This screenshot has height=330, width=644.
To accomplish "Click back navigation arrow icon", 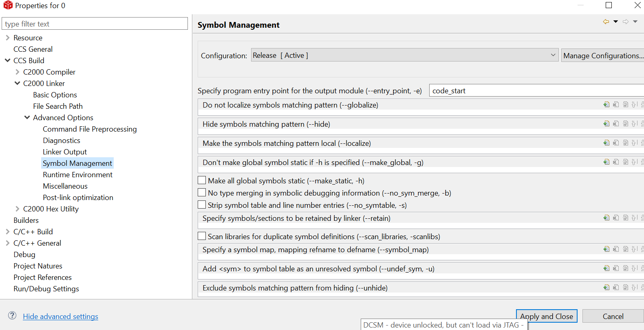I will point(606,22).
